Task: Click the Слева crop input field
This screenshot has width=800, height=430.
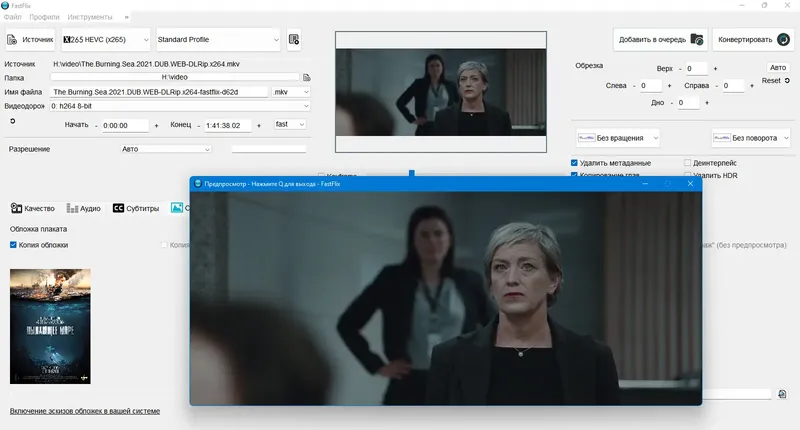Action: (x=651, y=86)
